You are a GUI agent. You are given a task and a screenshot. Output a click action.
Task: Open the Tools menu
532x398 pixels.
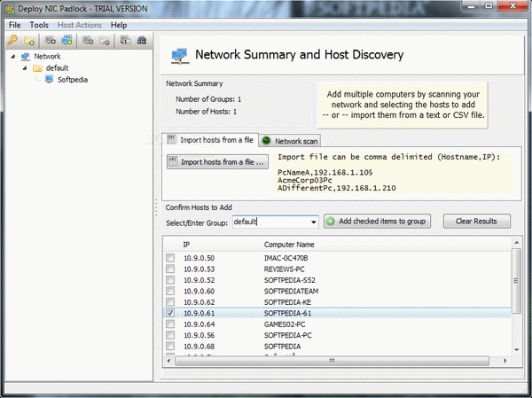point(39,25)
